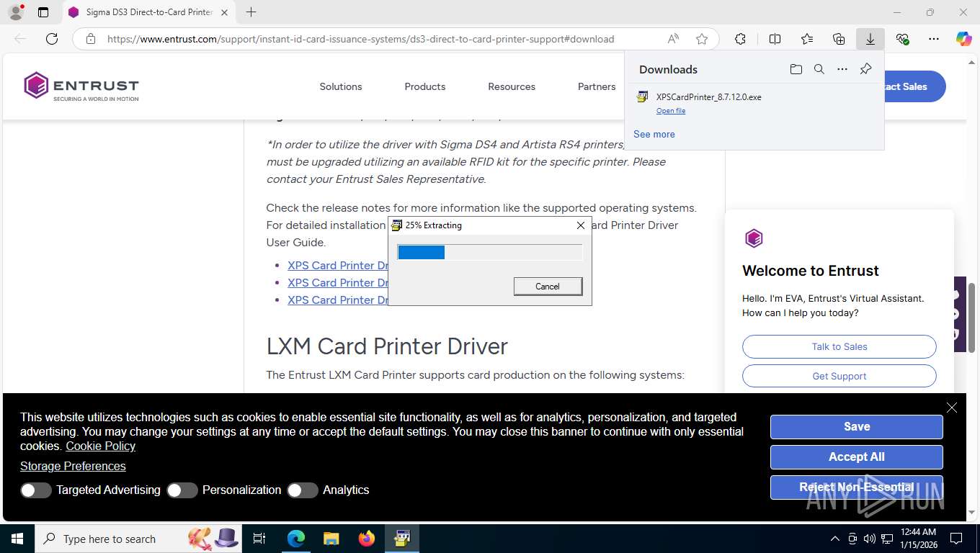This screenshot has width=980, height=553.
Task: Toggle the Downloads toolbar button
Action: click(x=870, y=39)
